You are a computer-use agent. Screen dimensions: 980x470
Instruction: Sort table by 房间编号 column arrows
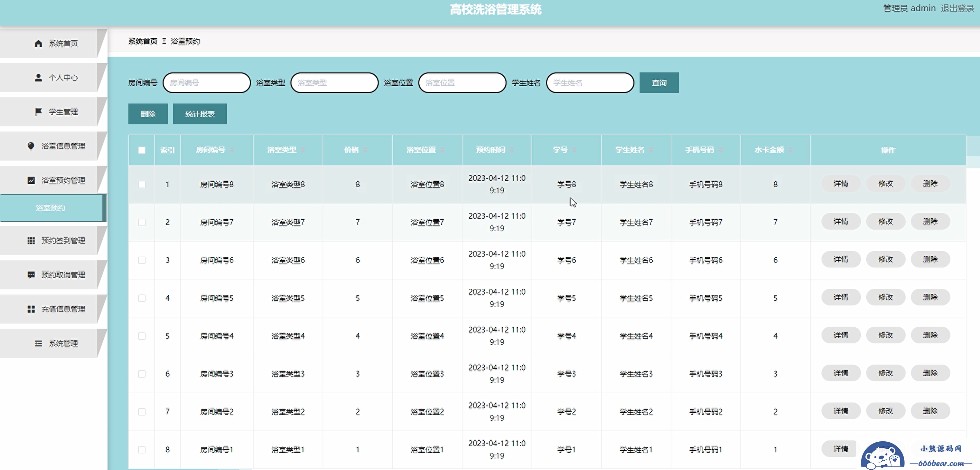coord(232,150)
